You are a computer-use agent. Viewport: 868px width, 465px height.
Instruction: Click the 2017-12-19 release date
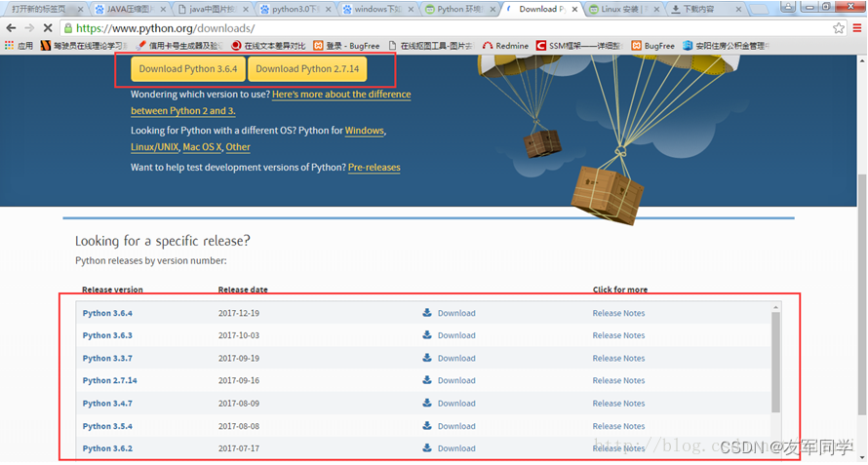pyautogui.click(x=239, y=313)
